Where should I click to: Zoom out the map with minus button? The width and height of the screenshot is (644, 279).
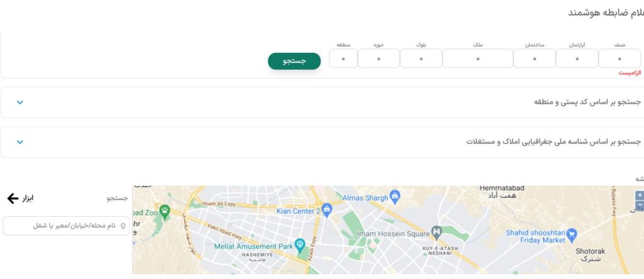[640, 204]
